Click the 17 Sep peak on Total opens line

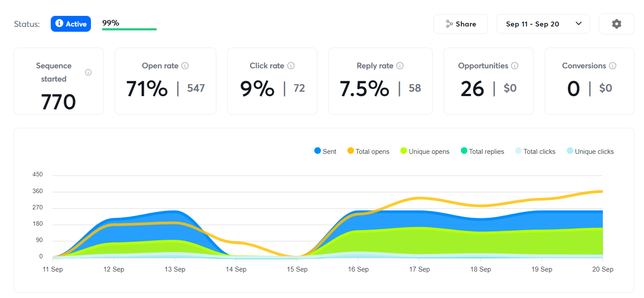(x=419, y=198)
